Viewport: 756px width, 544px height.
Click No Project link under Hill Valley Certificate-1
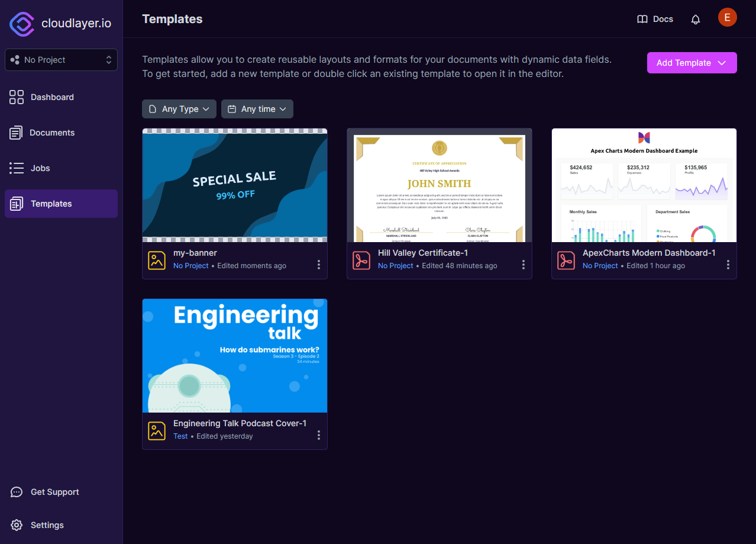(x=396, y=266)
